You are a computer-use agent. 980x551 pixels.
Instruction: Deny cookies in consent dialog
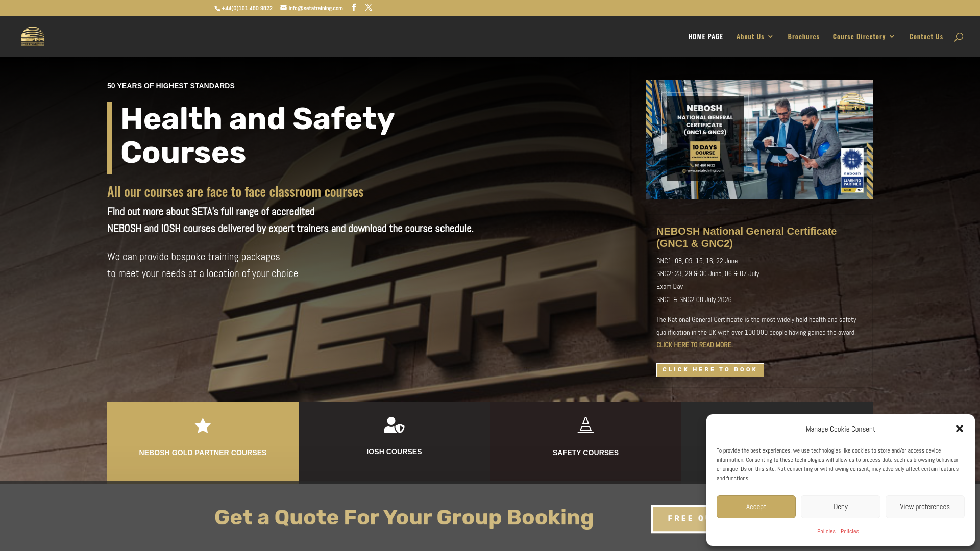click(841, 507)
